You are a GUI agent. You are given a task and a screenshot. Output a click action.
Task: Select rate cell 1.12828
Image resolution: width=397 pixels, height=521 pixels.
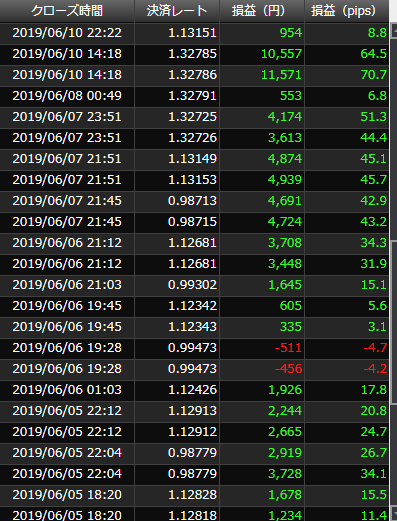click(x=177, y=495)
